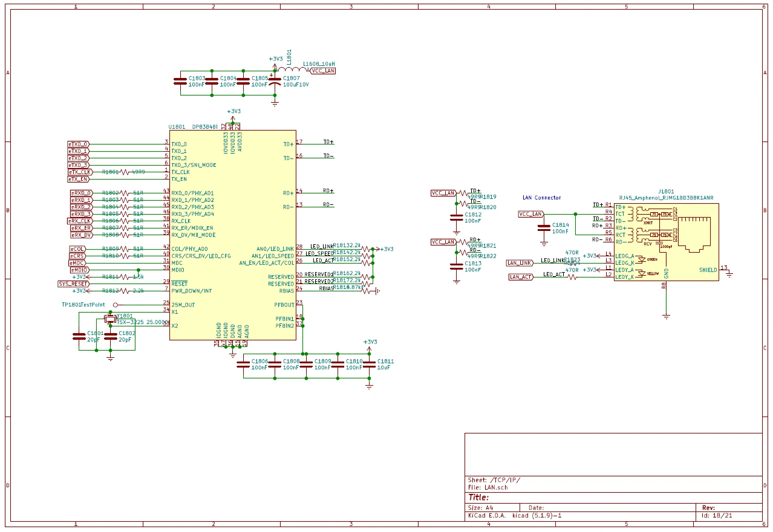Click the SHIELD pin label on J1801
This screenshot has height=532, width=773.
[708, 270]
